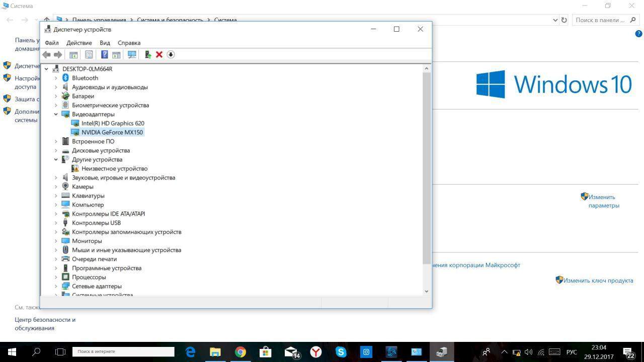The width and height of the screenshot is (644, 362).
Task: Click the Камеры camera icon
Action: click(65, 187)
